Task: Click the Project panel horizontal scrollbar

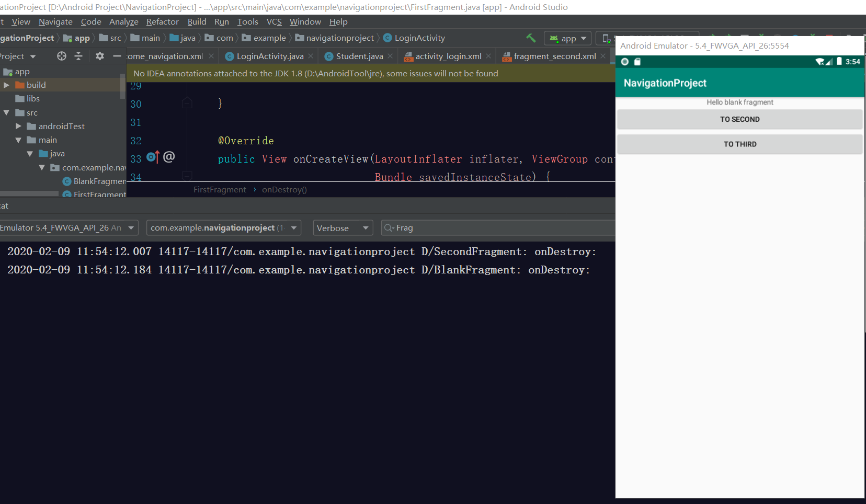Action: tap(29, 193)
